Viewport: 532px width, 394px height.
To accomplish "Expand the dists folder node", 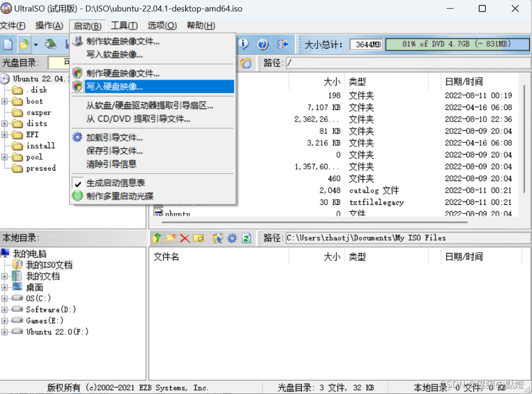I will (x=5, y=124).
